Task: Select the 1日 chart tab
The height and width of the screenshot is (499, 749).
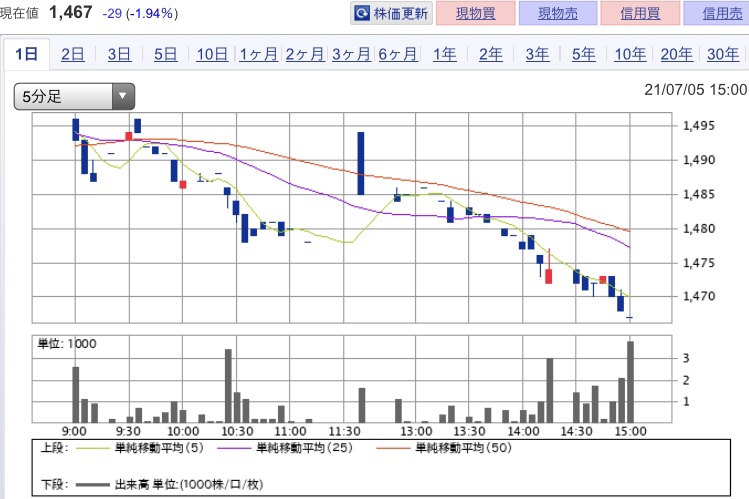Action: pos(26,54)
